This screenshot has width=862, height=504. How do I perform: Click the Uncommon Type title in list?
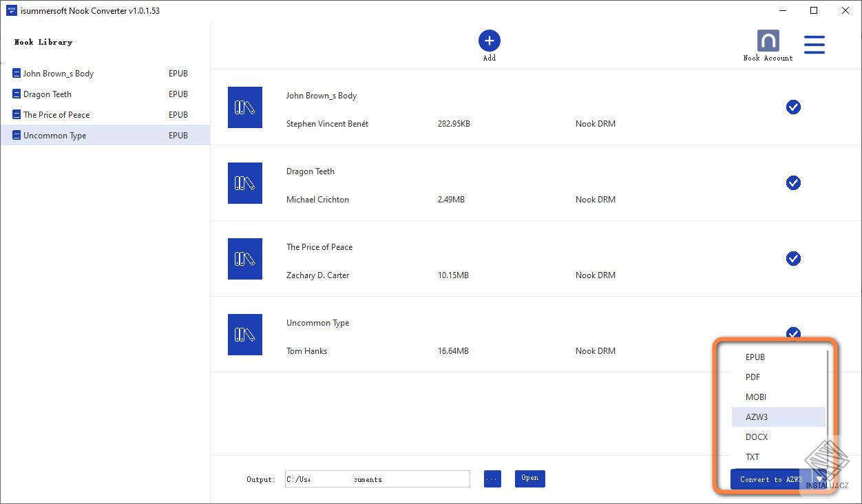pos(317,323)
